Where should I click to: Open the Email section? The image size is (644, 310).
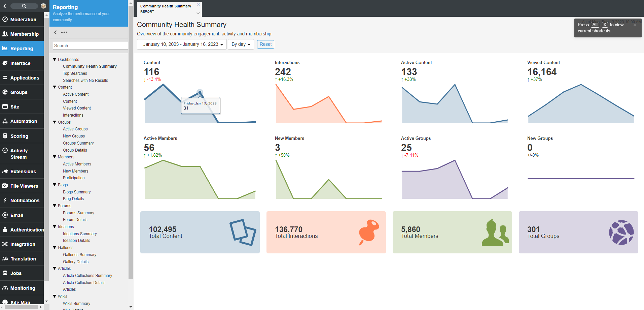[22, 215]
